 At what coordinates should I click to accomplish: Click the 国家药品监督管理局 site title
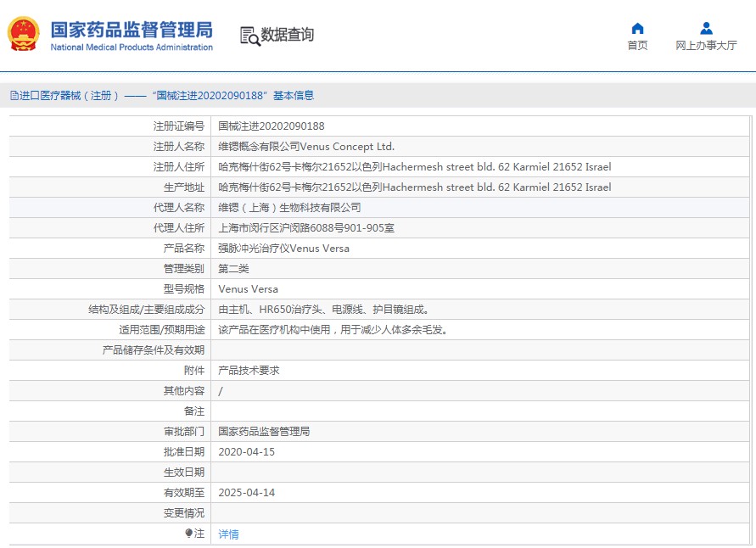(132, 30)
